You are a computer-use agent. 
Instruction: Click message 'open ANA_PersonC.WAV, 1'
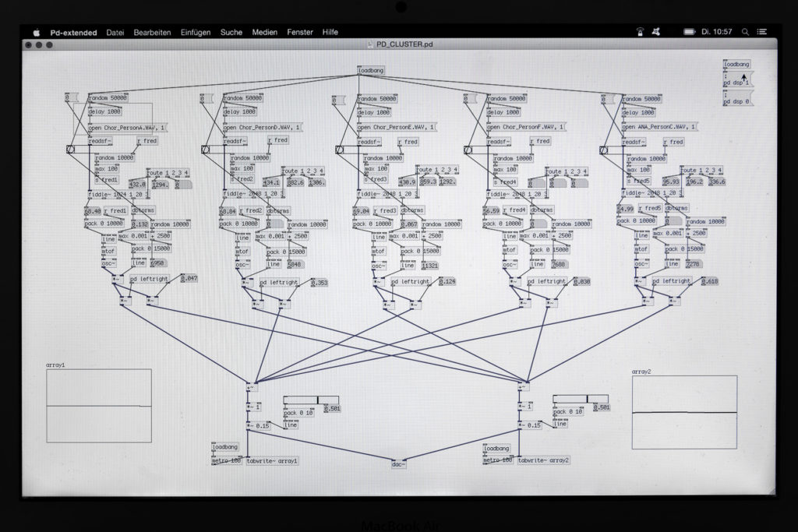(659, 127)
